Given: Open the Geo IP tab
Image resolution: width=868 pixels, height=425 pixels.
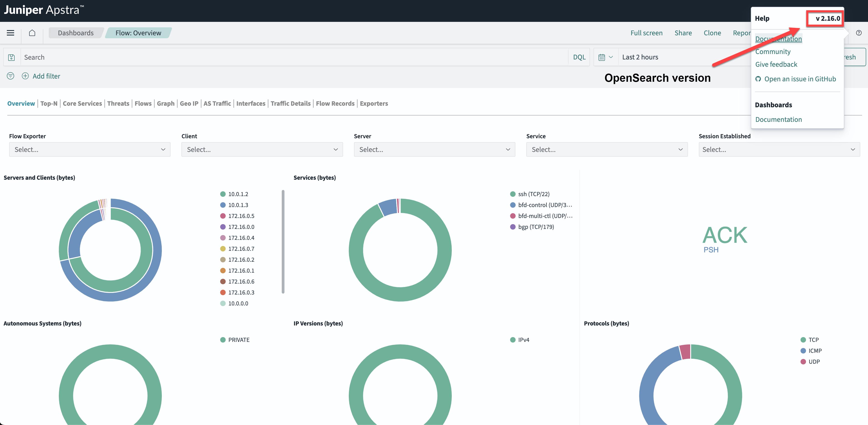Looking at the screenshot, I should [x=189, y=103].
